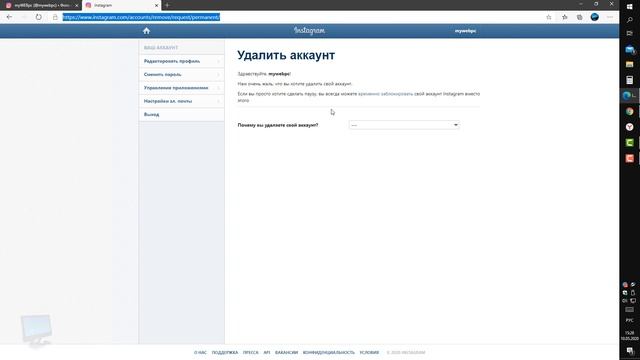Reload the page with refresh icon
The width and height of the screenshot is (640, 360).
[x=38, y=17]
